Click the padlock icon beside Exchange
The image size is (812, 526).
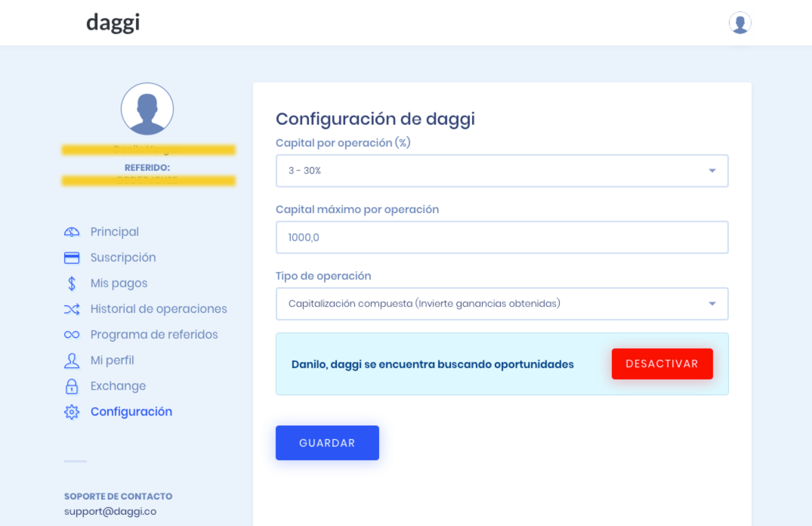[71, 386]
